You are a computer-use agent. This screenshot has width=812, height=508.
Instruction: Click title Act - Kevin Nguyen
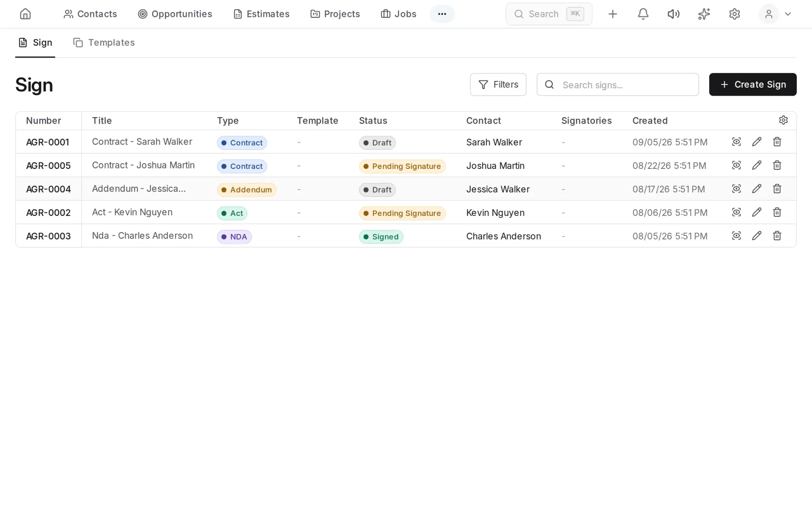[132, 212]
